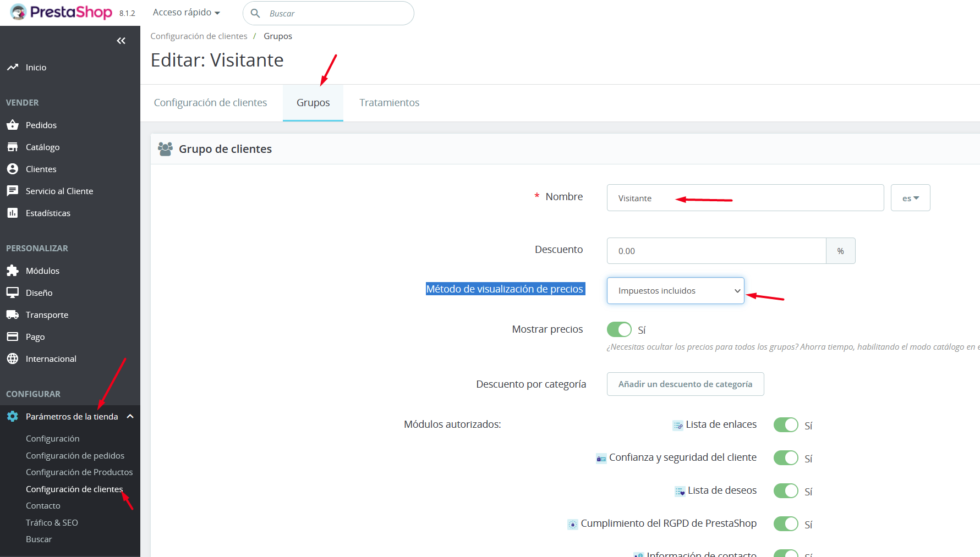The image size is (980, 557).
Task: Click the Internacional globe icon
Action: pyautogui.click(x=13, y=359)
